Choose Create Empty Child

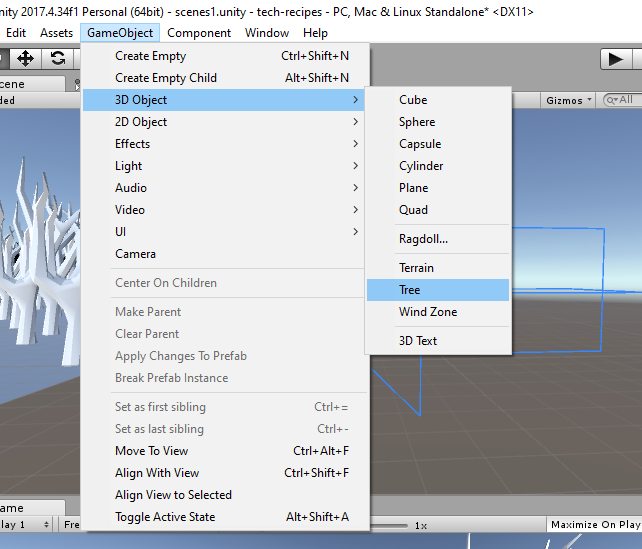pyautogui.click(x=224, y=78)
